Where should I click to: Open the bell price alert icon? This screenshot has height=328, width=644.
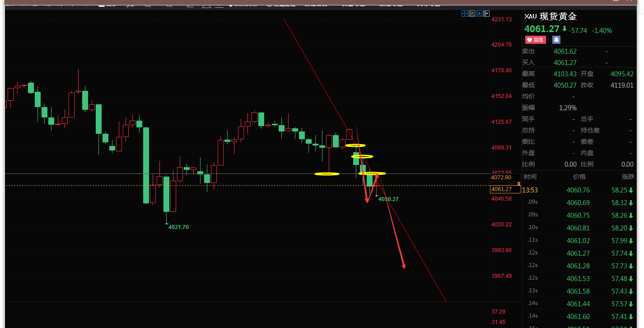[556, 40]
